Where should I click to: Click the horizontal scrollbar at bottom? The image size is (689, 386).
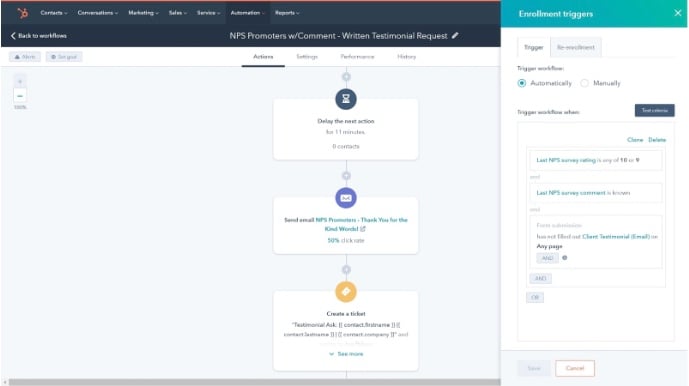click(x=254, y=382)
